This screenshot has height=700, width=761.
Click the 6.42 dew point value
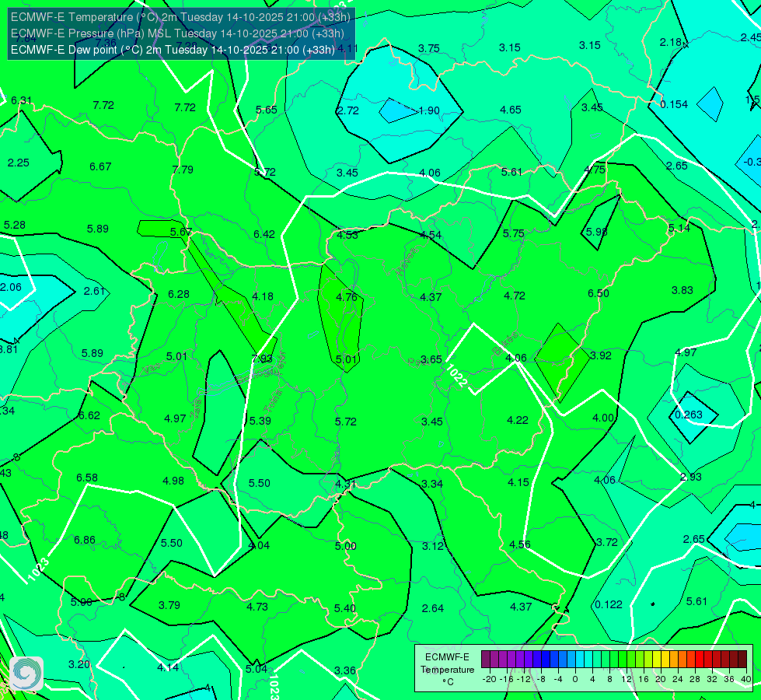click(264, 235)
